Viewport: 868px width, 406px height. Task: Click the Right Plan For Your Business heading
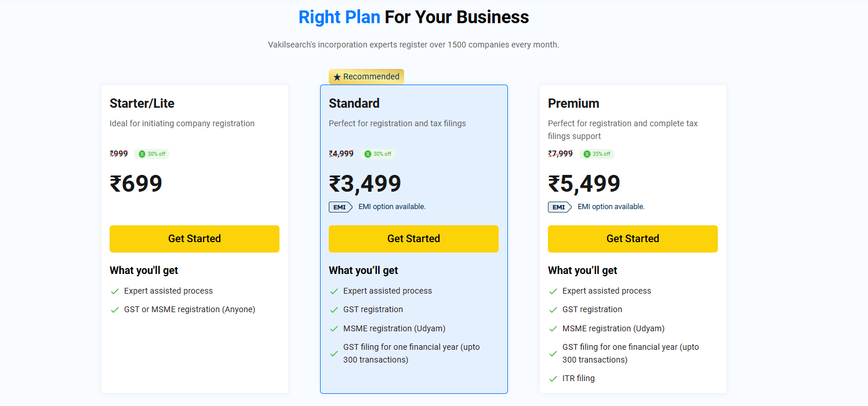click(413, 17)
